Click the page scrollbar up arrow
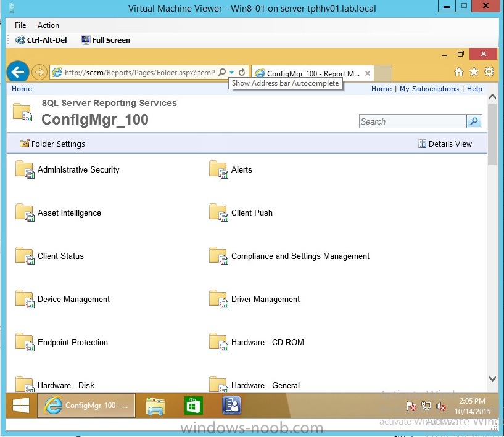 [492, 96]
